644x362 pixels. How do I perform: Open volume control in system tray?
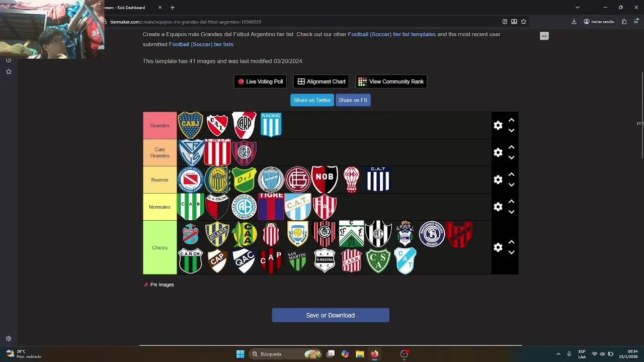pos(602,354)
